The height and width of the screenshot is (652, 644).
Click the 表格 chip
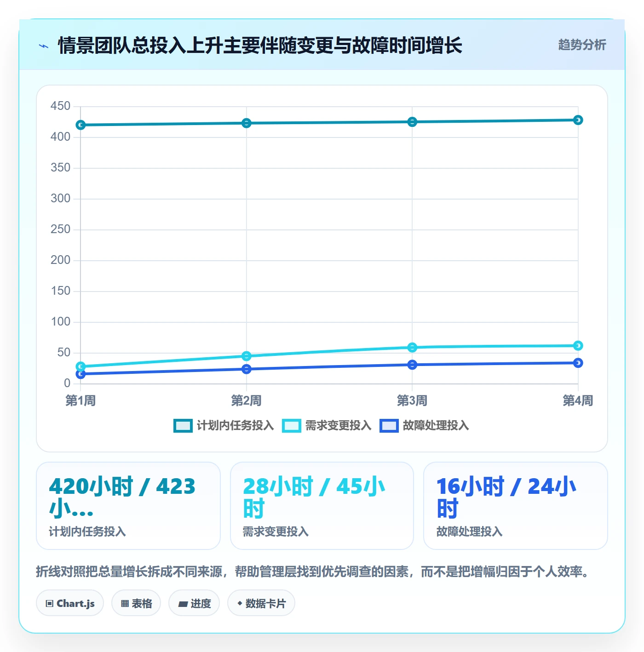coord(136,603)
